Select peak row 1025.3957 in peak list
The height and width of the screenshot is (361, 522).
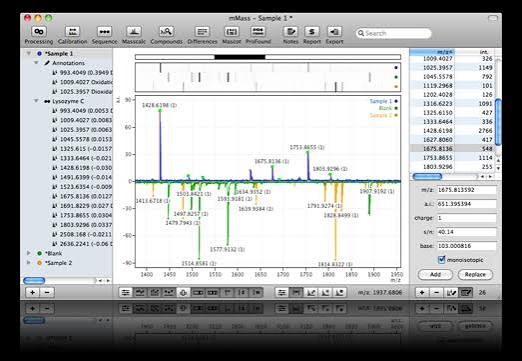pos(452,67)
